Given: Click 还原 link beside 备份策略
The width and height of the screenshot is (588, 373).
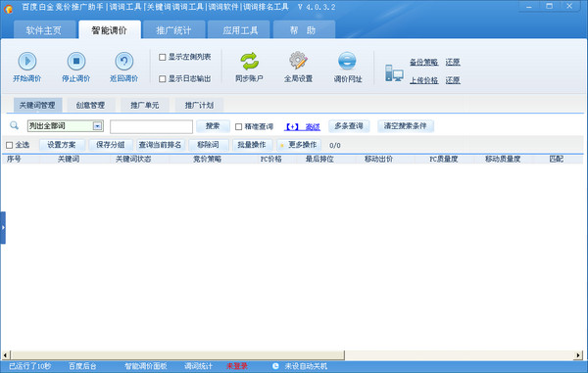Looking at the screenshot, I should [453, 63].
